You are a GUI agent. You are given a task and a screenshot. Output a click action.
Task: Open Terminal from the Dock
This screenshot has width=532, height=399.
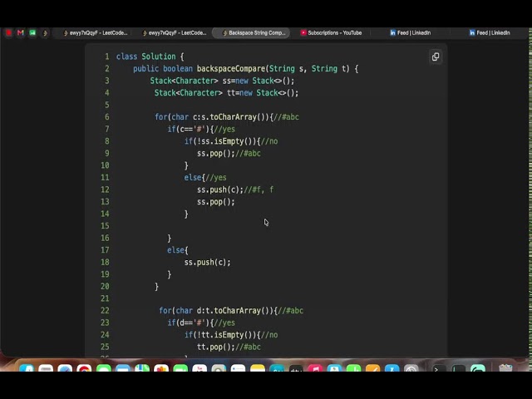click(x=439, y=369)
